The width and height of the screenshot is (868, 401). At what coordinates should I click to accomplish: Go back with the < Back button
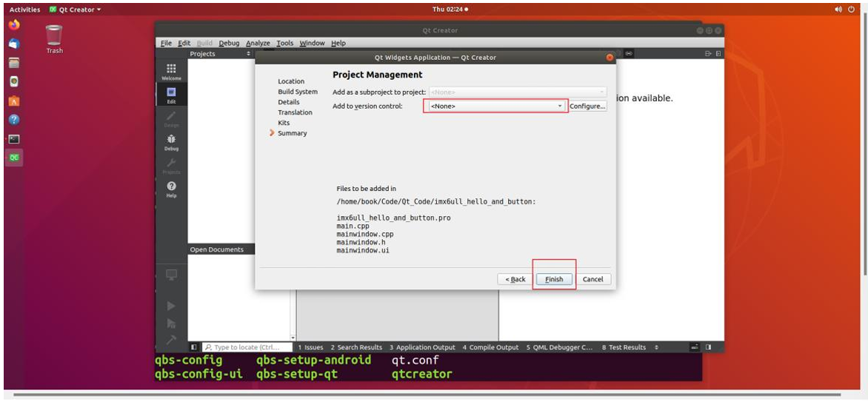[x=515, y=280]
